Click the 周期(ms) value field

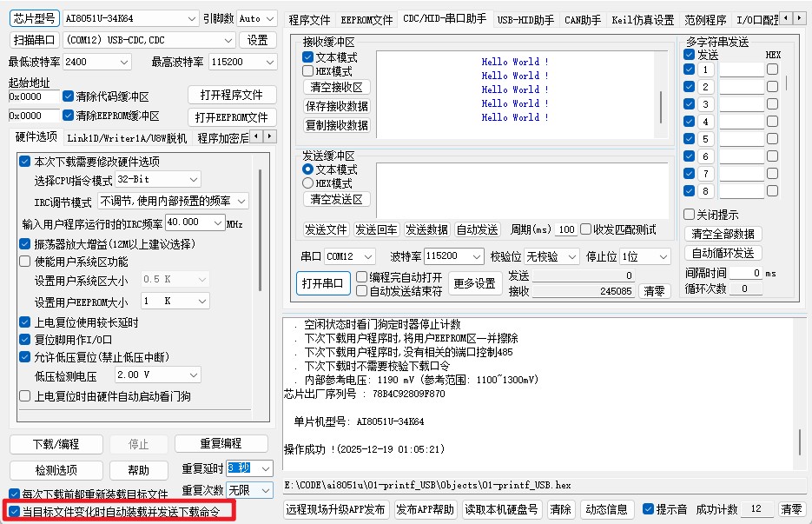[565, 229]
